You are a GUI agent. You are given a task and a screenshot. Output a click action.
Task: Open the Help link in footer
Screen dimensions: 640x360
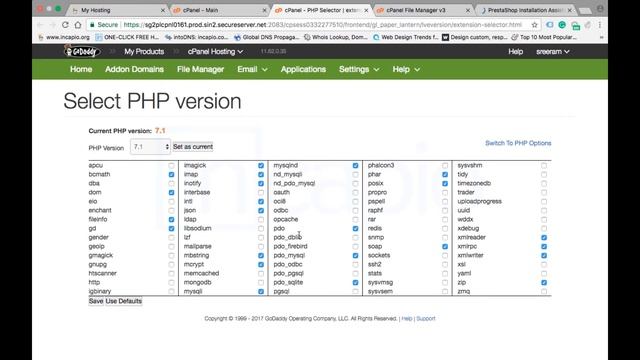407,318
